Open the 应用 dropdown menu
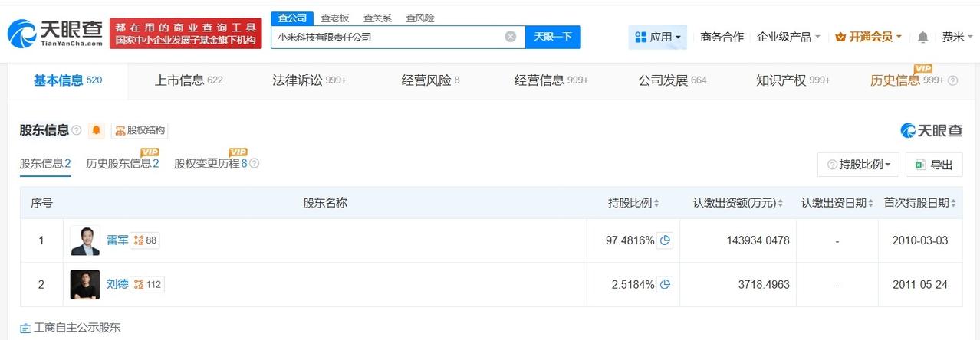This screenshot has height=340, width=980. 657,37
